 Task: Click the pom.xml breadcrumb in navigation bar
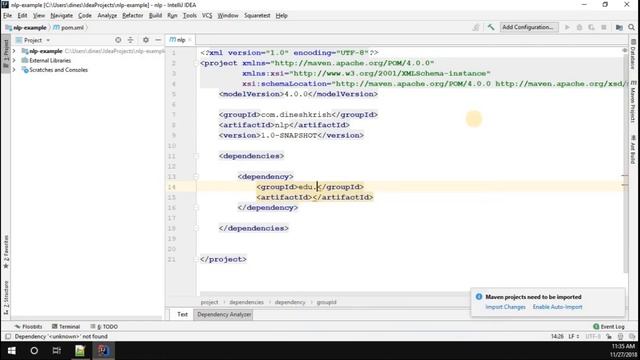pos(69,28)
